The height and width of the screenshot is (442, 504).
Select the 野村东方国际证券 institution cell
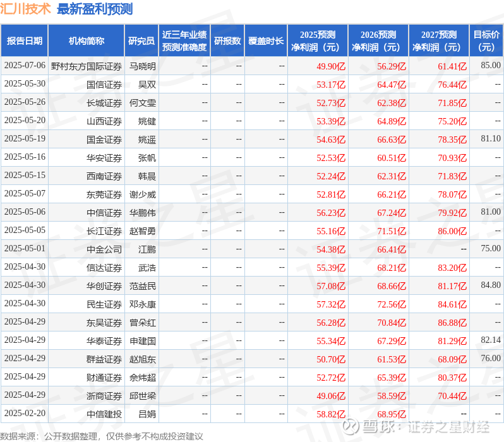point(86,66)
